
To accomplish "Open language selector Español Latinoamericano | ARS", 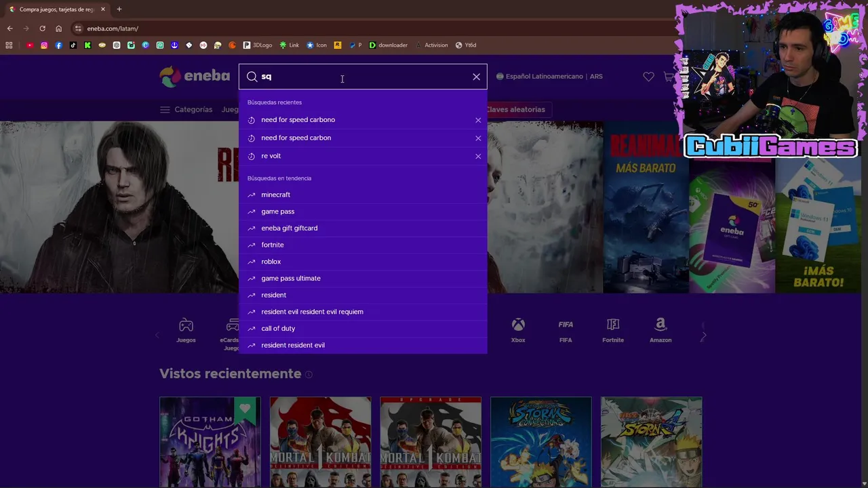I will pos(549,77).
